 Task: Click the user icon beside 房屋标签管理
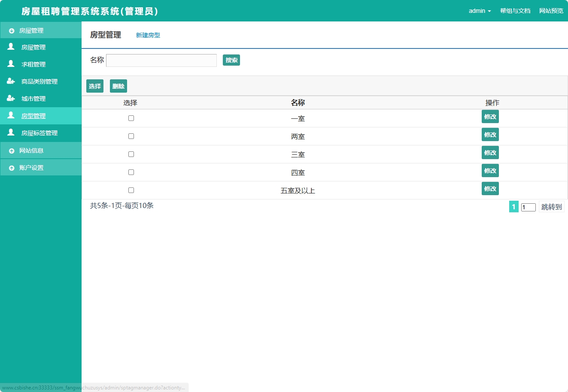click(10, 133)
